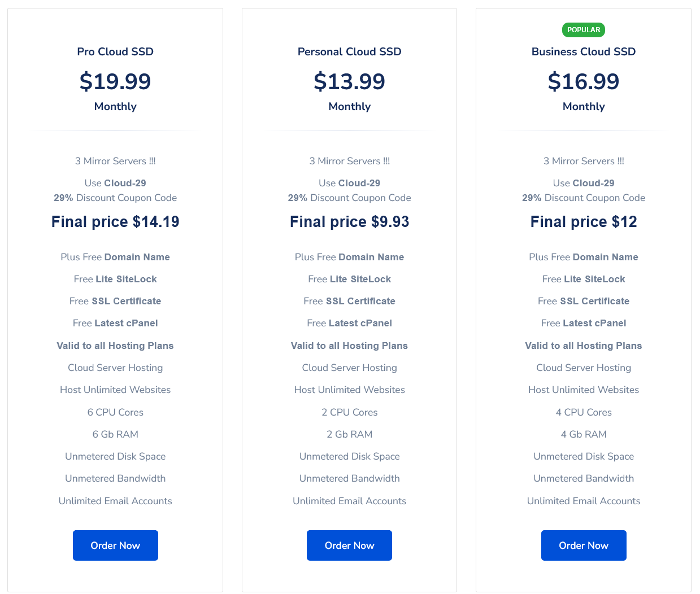Click 2 Gb RAM feature line

click(x=349, y=434)
